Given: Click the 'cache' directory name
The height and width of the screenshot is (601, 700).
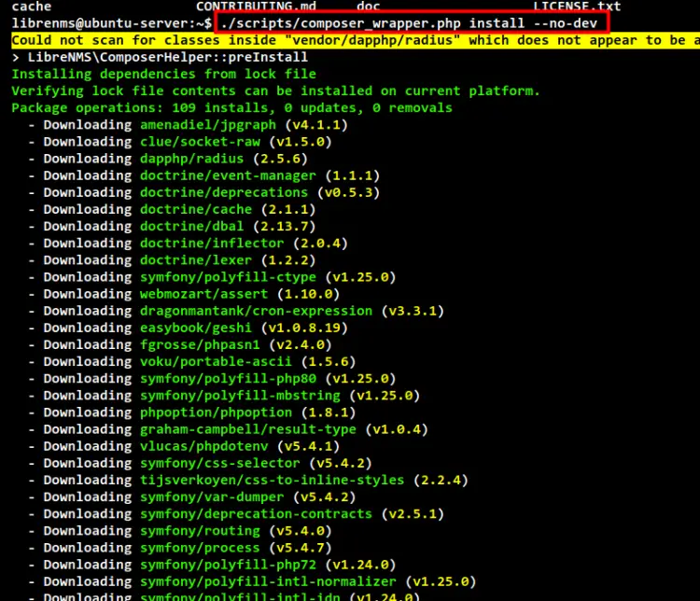Looking at the screenshot, I should click(x=31, y=7).
